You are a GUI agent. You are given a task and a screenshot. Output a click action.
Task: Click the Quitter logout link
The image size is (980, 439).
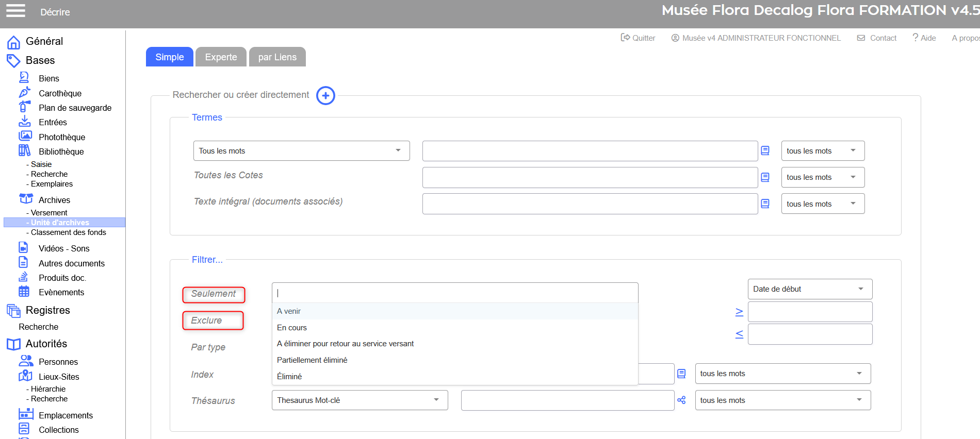click(638, 38)
